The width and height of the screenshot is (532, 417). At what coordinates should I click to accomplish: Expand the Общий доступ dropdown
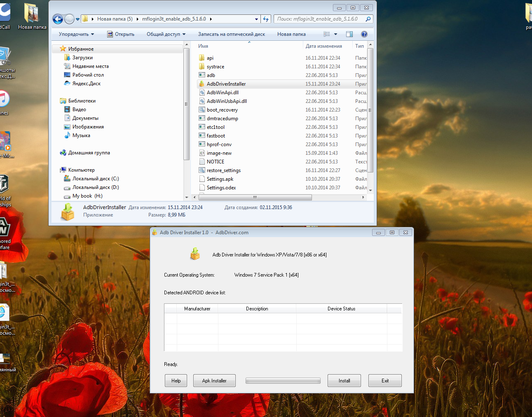click(x=166, y=34)
